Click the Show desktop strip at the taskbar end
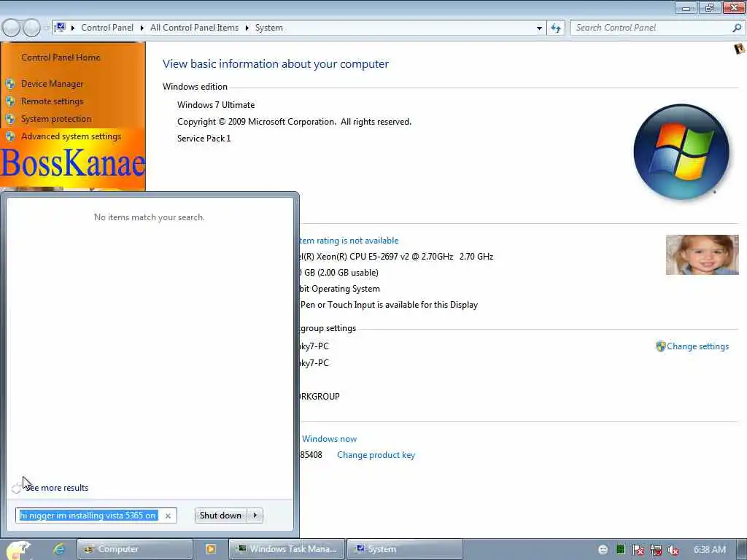 click(x=743, y=550)
